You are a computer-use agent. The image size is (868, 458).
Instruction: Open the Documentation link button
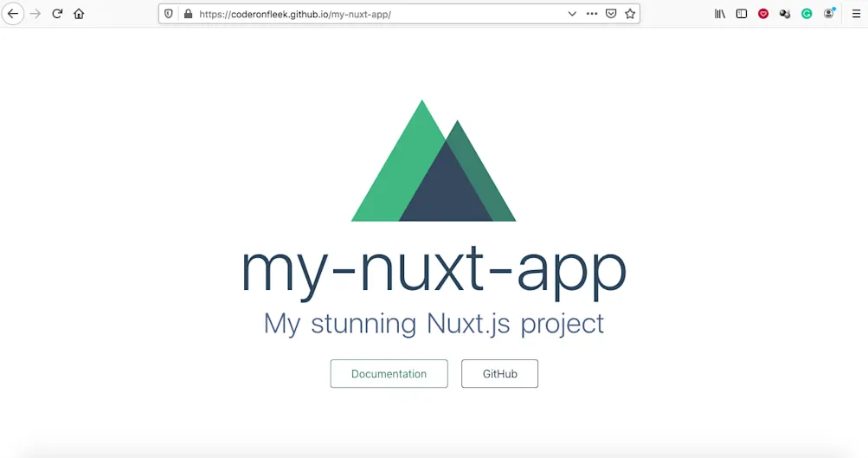(x=389, y=374)
